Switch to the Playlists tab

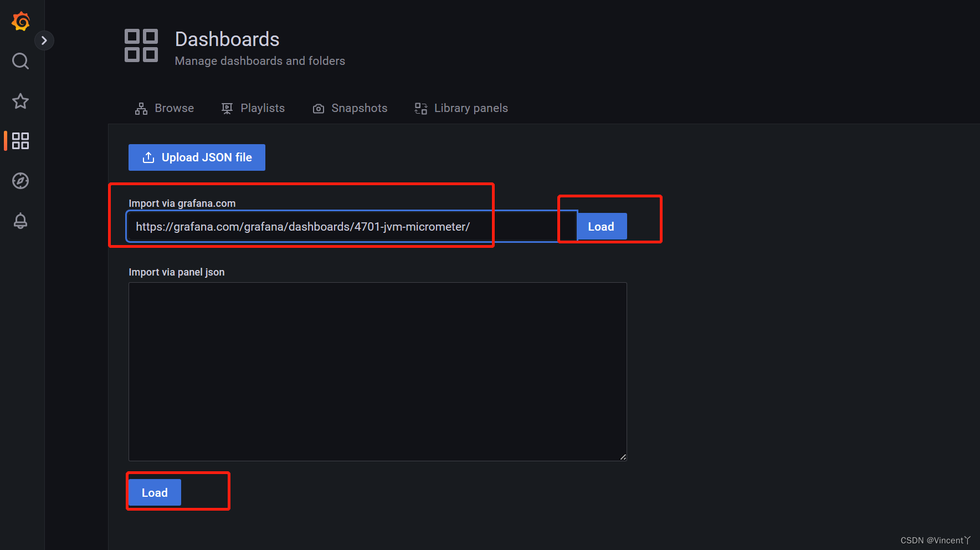[x=253, y=108]
